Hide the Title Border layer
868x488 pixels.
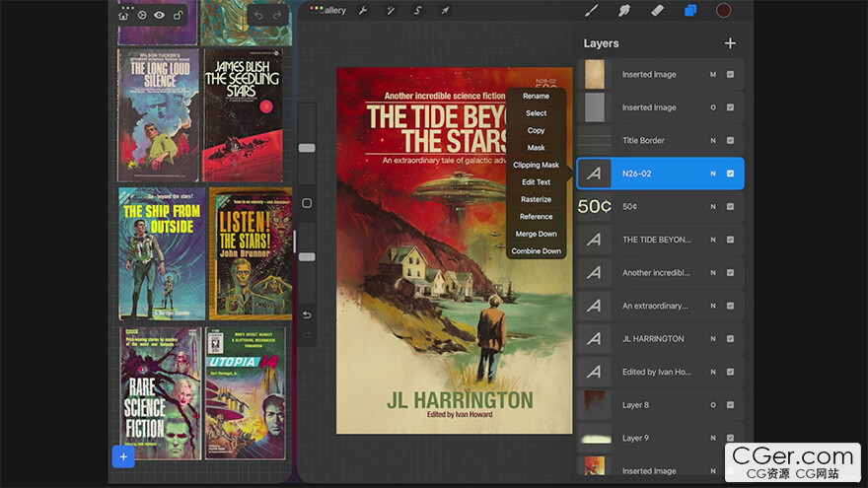(730, 141)
